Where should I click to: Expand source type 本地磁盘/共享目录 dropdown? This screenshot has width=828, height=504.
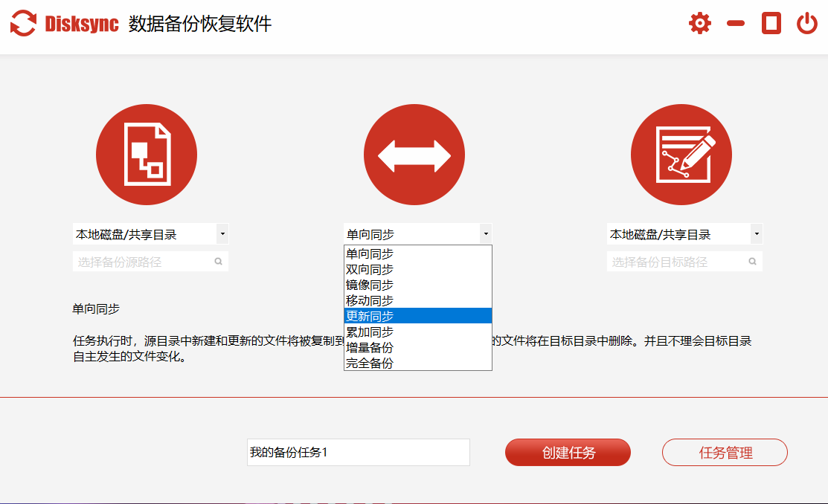point(222,234)
